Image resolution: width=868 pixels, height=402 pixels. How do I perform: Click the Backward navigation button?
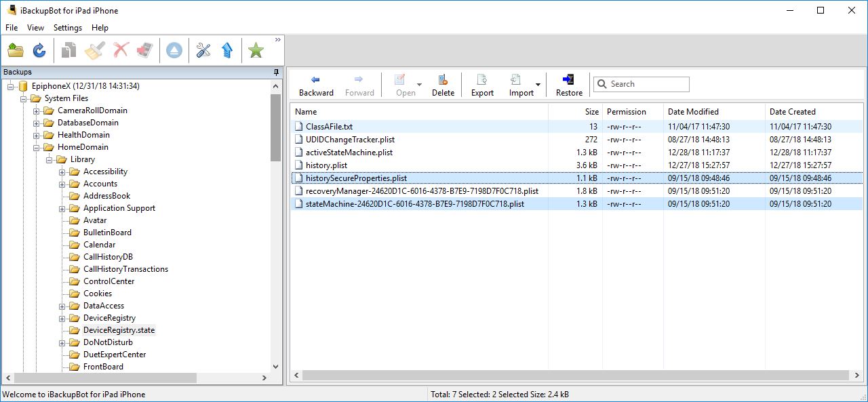click(x=316, y=84)
